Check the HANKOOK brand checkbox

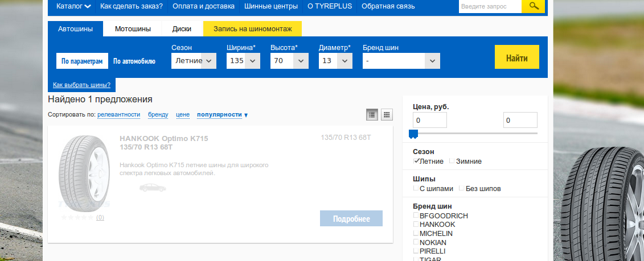pyautogui.click(x=416, y=224)
